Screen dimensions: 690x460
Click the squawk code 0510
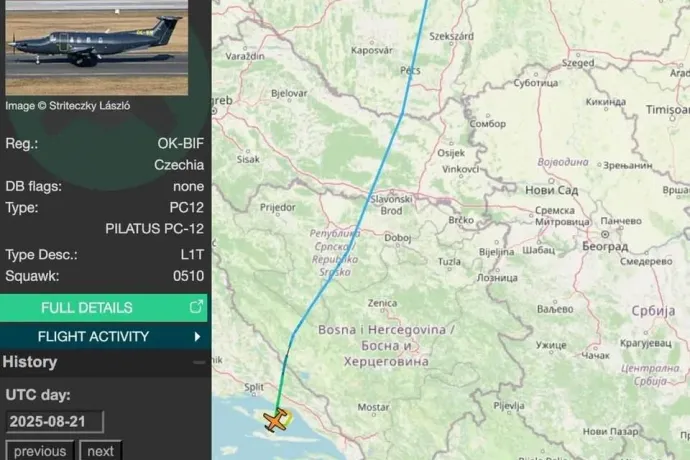point(188,276)
